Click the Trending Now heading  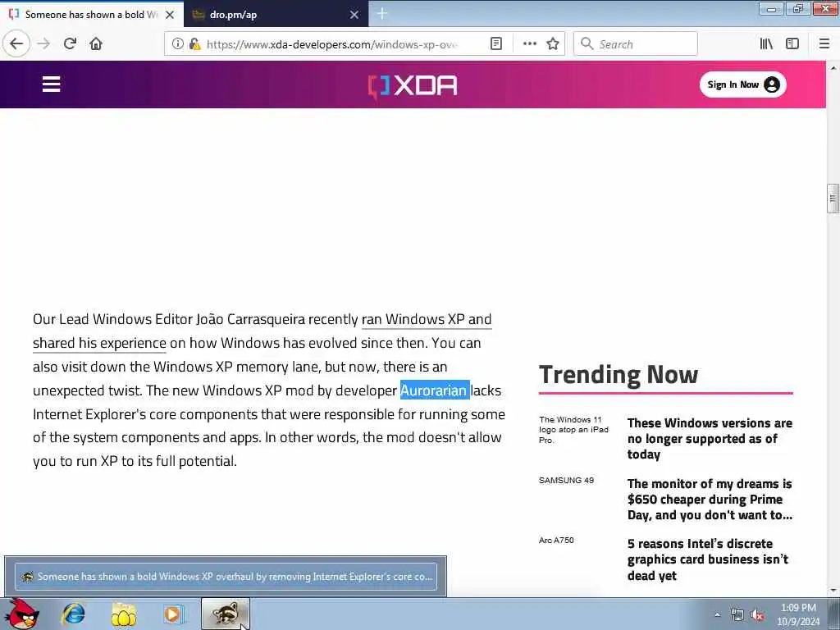pyautogui.click(x=619, y=374)
